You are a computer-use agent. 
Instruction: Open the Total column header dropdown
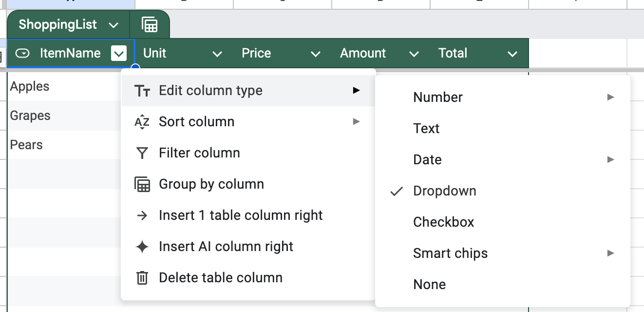[512, 54]
